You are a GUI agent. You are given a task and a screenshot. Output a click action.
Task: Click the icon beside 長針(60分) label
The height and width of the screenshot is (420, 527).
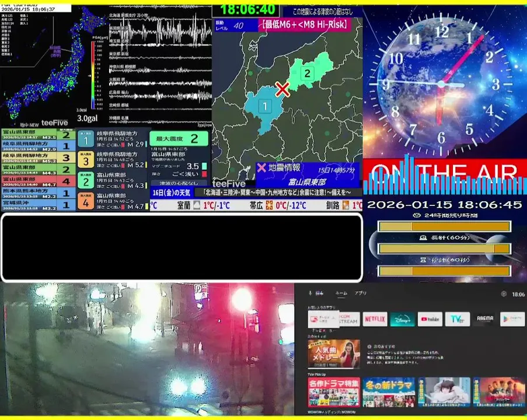click(x=424, y=237)
